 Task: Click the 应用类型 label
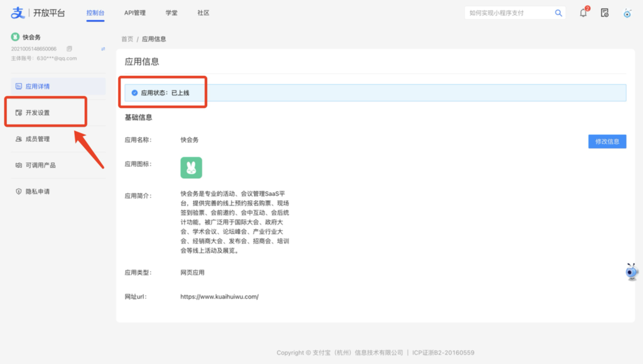pos(138,272)
